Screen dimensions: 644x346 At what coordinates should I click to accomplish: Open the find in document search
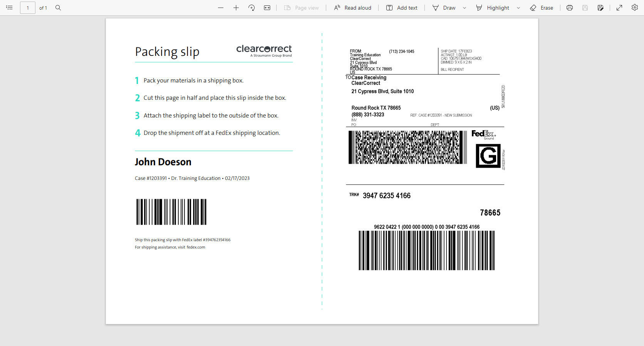[x=58, y=8]
